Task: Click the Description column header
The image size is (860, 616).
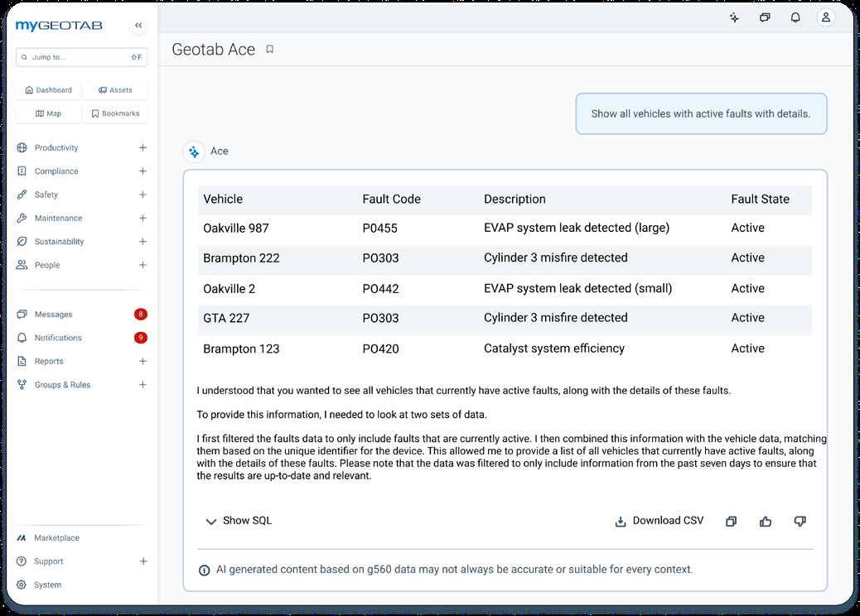Action: [x=515, y=200]
